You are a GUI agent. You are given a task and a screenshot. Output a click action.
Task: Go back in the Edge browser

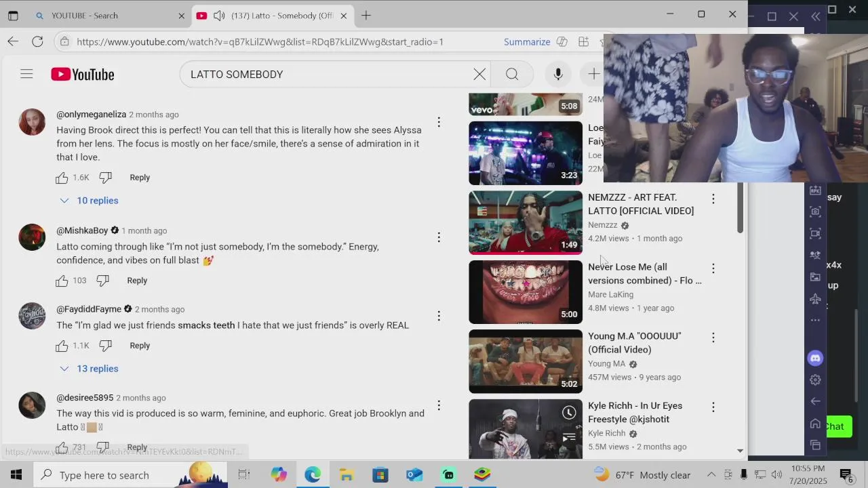13,41
